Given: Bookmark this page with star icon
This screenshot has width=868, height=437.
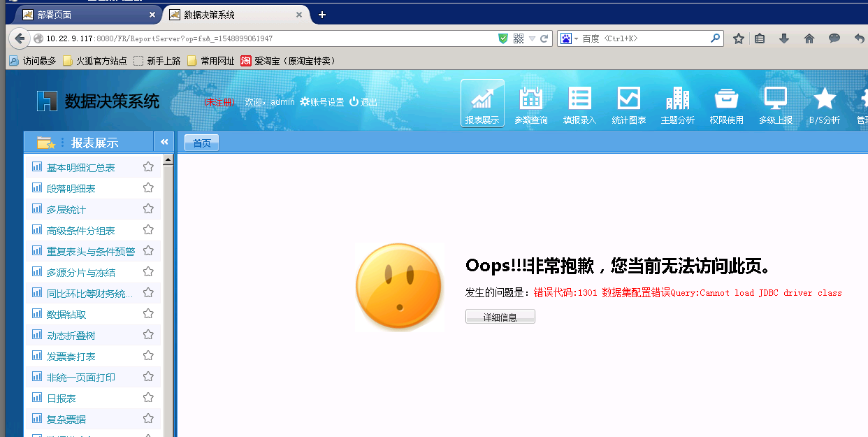Looking at the screenshot, I should click(739, 38).
